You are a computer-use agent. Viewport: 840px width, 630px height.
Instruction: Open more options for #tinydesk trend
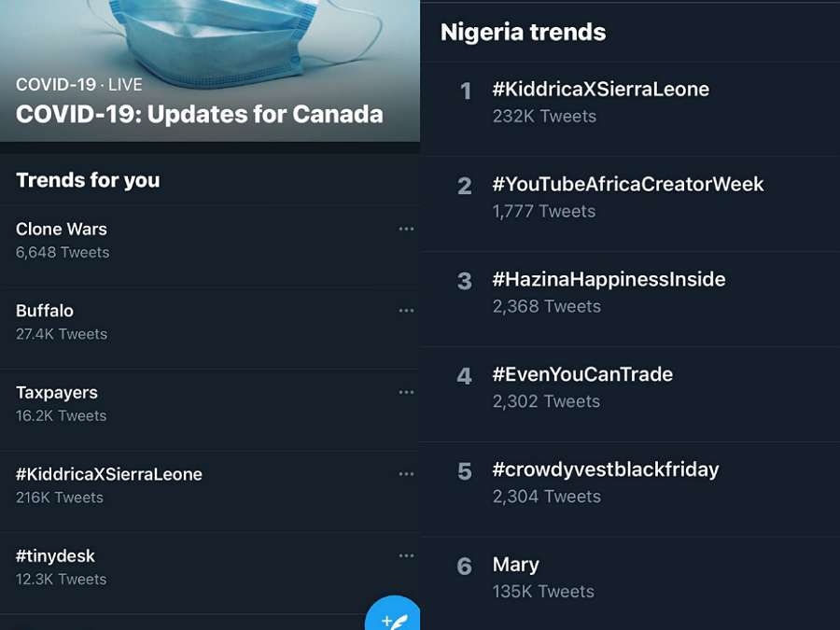click(406, 556)
